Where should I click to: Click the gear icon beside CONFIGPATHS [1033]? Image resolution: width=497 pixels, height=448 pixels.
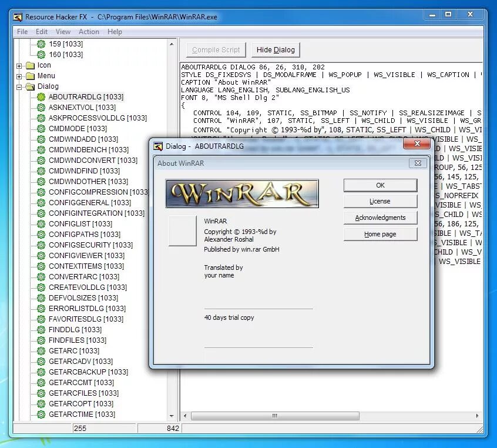[41, 235]
